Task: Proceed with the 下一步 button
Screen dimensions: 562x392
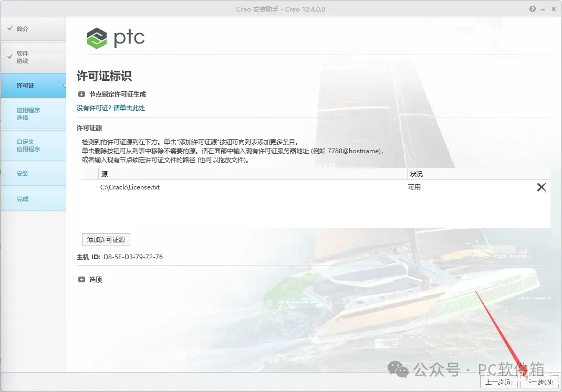Action: (540, 382)
